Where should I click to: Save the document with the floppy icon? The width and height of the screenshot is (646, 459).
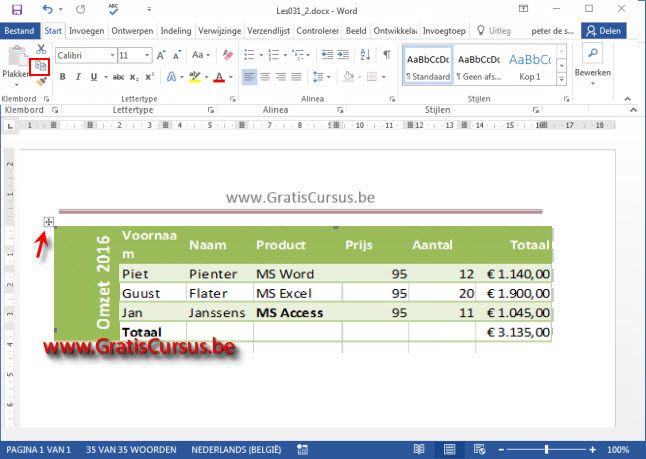pyautogui.click(x=17, y=9)
